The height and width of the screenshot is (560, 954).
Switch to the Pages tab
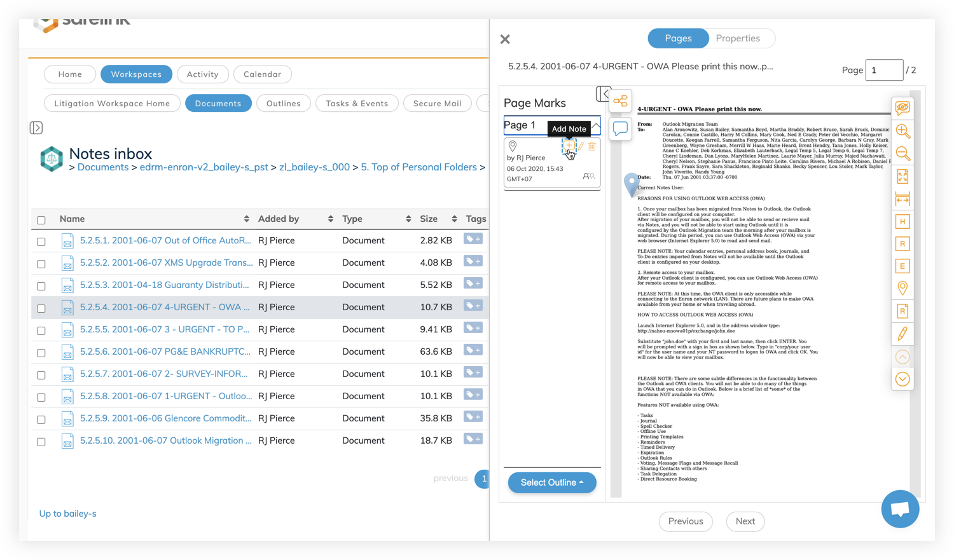click(x=678, y=38)
